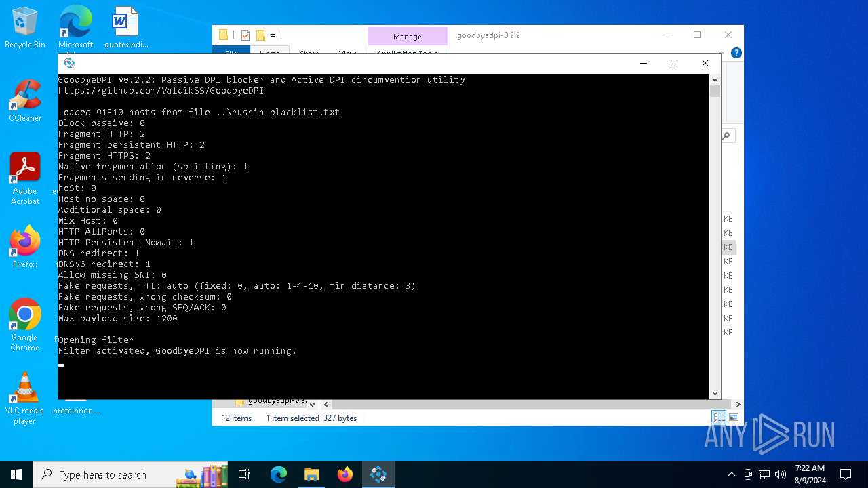
Task: Click the GitHub URL line in console
Action: click(x=161, y=90)
